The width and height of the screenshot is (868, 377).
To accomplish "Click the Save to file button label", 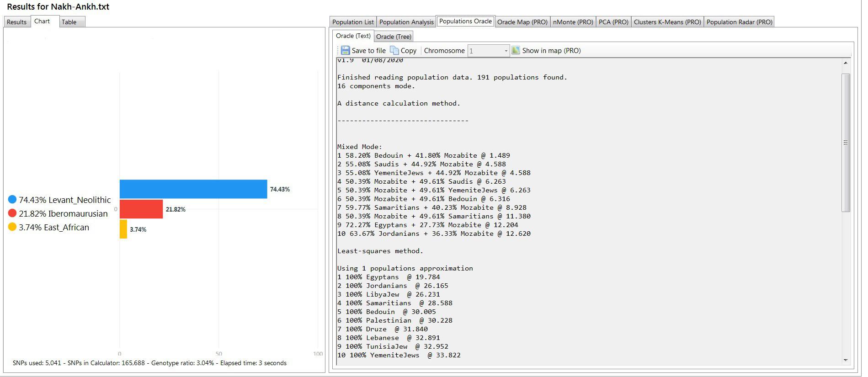I will pos(368,51).
